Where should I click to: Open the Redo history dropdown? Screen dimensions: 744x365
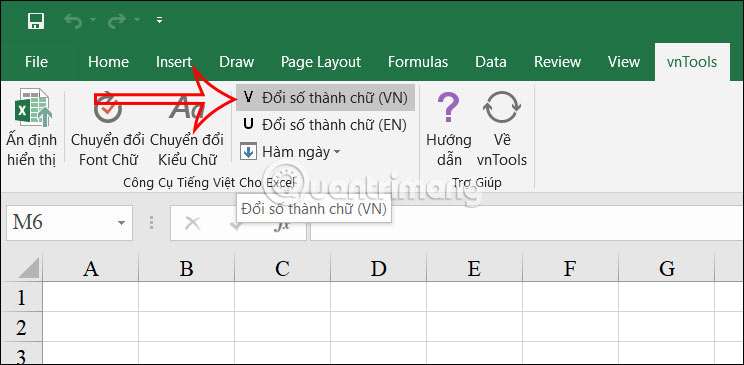tap(137, 20)
